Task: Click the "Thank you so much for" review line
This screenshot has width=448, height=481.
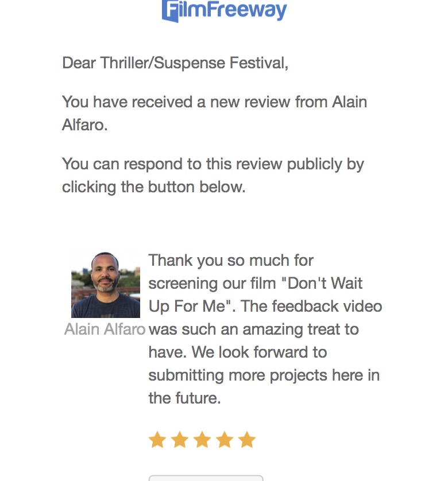Action: point(231,261)
